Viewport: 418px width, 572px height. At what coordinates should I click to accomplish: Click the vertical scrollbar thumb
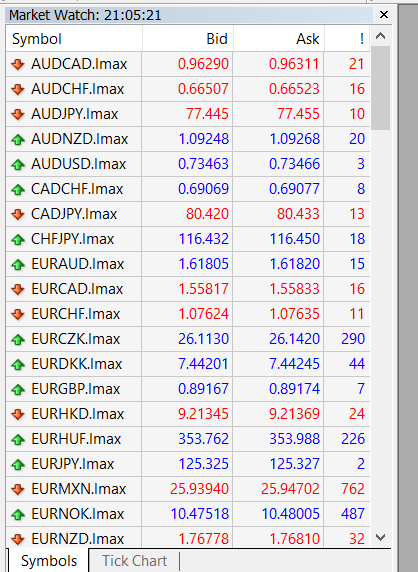click(380, 88)
